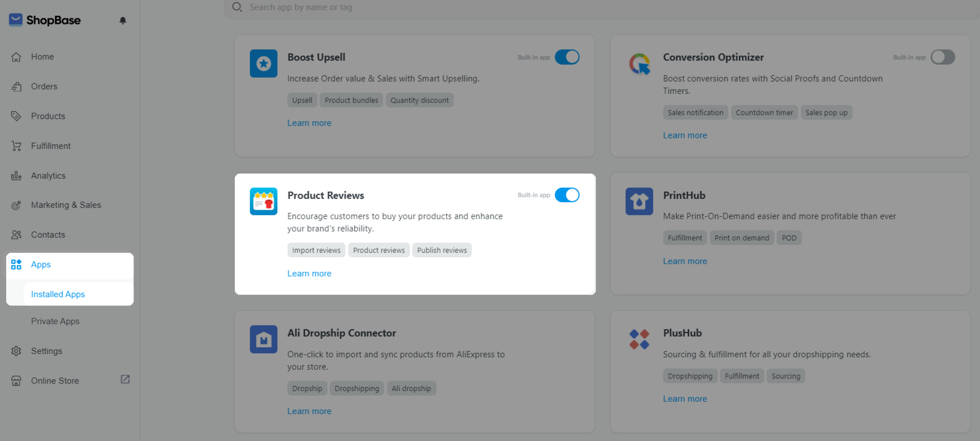Click the Fulfillment cart icon
The image size is (980, 441).
point(17,146)
